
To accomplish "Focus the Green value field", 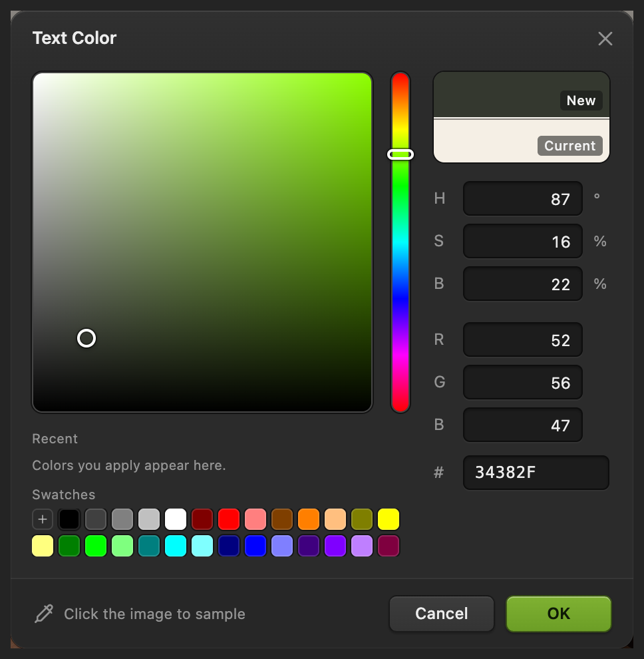I will click(523, 382).
